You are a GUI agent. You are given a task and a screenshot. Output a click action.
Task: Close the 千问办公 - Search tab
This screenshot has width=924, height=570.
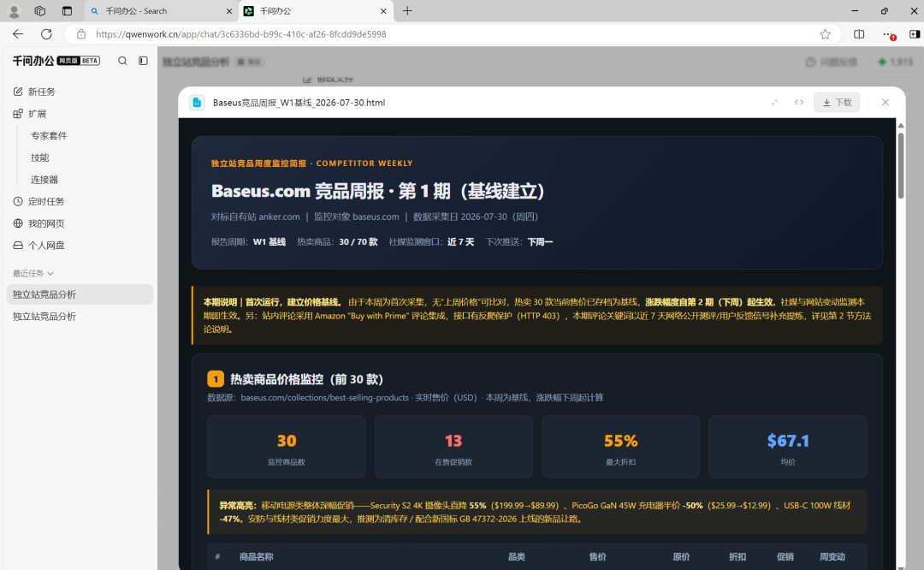pos(229,10)
